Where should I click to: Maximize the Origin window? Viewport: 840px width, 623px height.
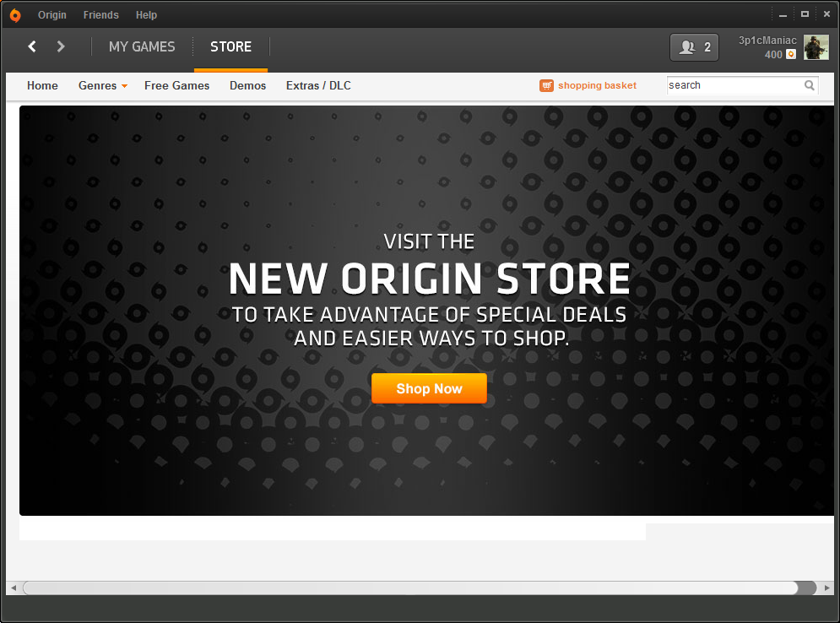805,14
